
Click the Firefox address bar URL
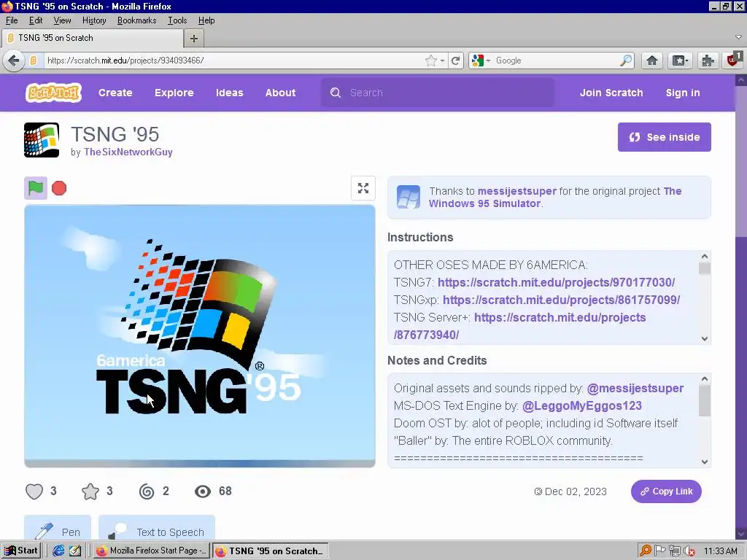click(x=233, y=61)
